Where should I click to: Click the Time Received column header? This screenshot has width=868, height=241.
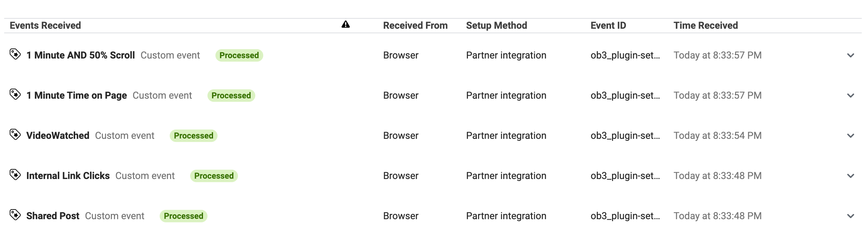(706, 26)
